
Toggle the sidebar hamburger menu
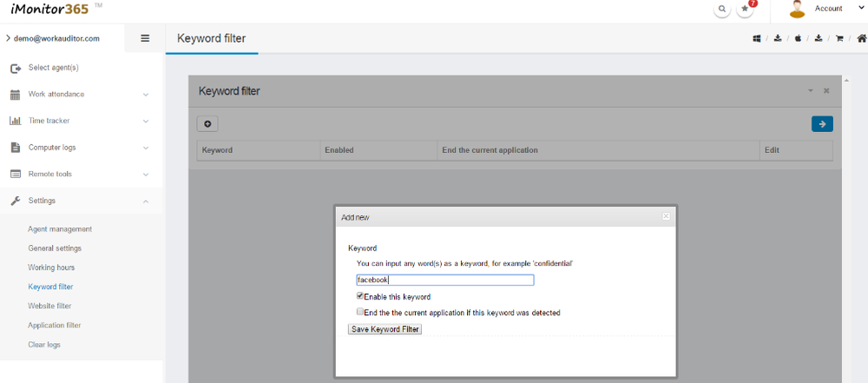point(145,38)
